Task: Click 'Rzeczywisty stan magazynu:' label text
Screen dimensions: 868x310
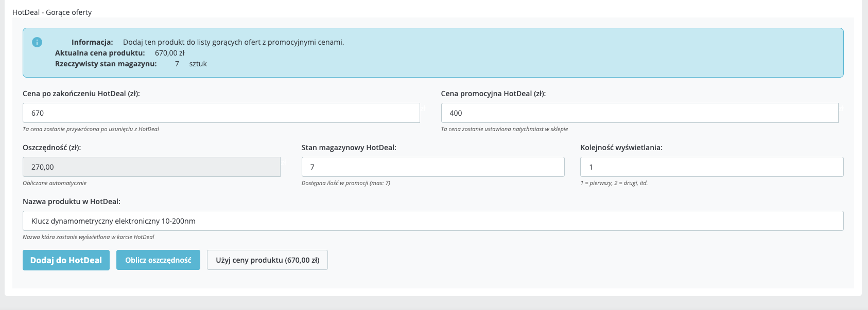Action: coord(106,64)
